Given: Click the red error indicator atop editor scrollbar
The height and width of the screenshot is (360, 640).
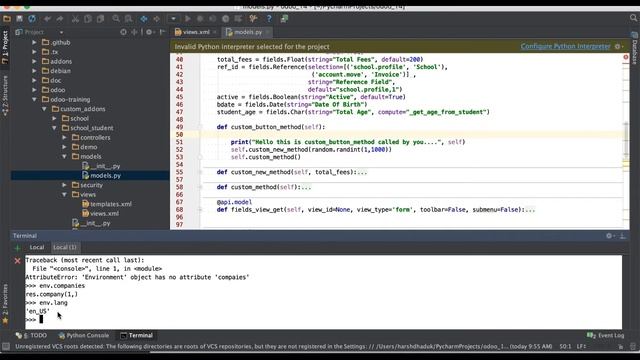Looking at the screenshot, I should [x=626, y=58].
